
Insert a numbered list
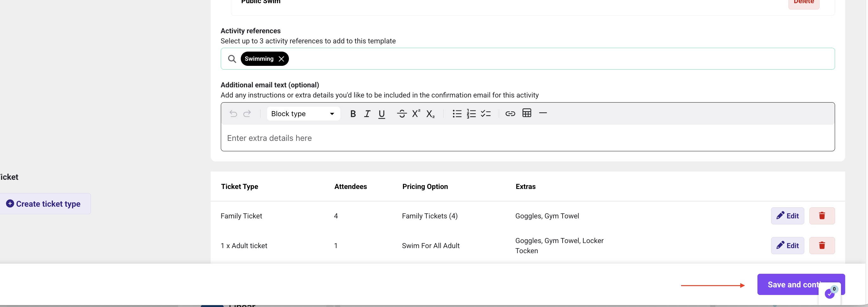tap(471, 114)
